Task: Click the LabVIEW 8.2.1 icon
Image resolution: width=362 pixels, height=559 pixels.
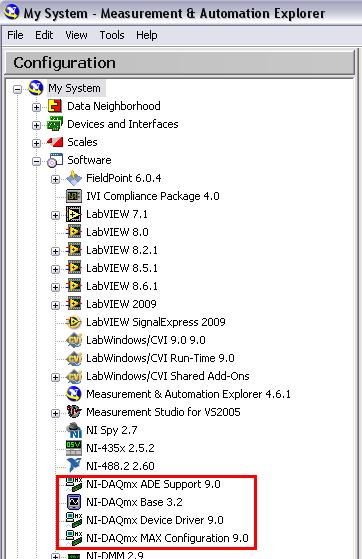Action: pyautogui.click(x=74, y=250)
